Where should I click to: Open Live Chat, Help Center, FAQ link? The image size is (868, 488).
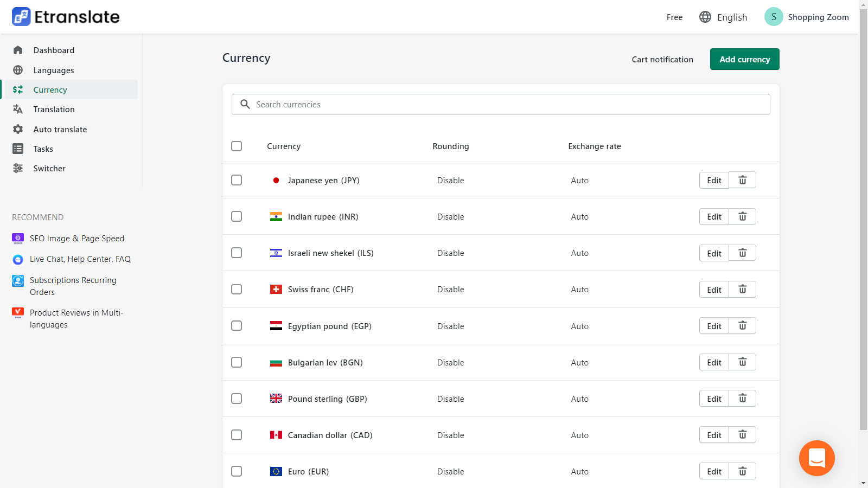80,259
